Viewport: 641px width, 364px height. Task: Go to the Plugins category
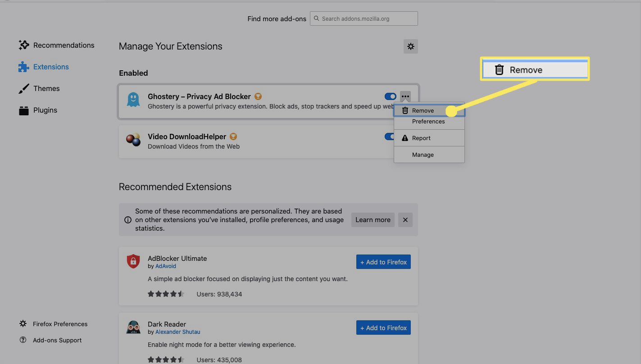coord(38,110)
